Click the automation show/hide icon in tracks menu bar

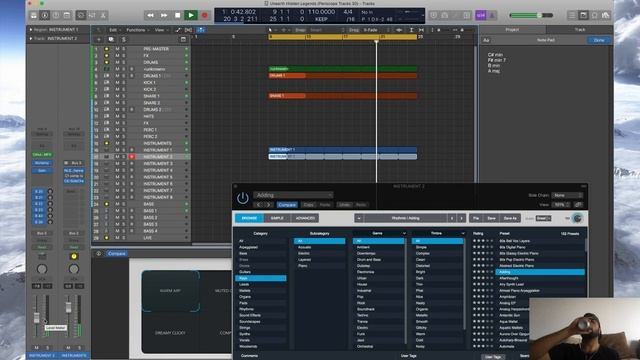[178, 30]
